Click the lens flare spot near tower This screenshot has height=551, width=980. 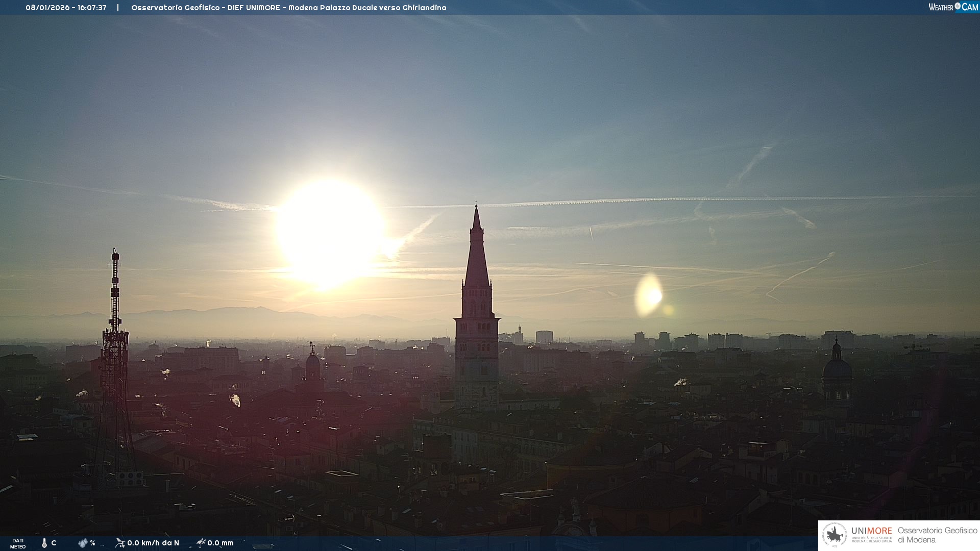(649, 295)
